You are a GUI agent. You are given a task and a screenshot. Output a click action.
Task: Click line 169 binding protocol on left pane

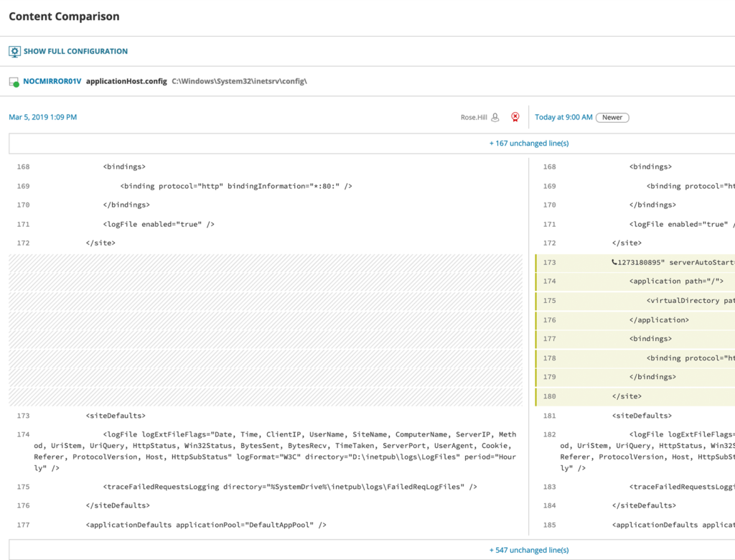pos(236,186)
